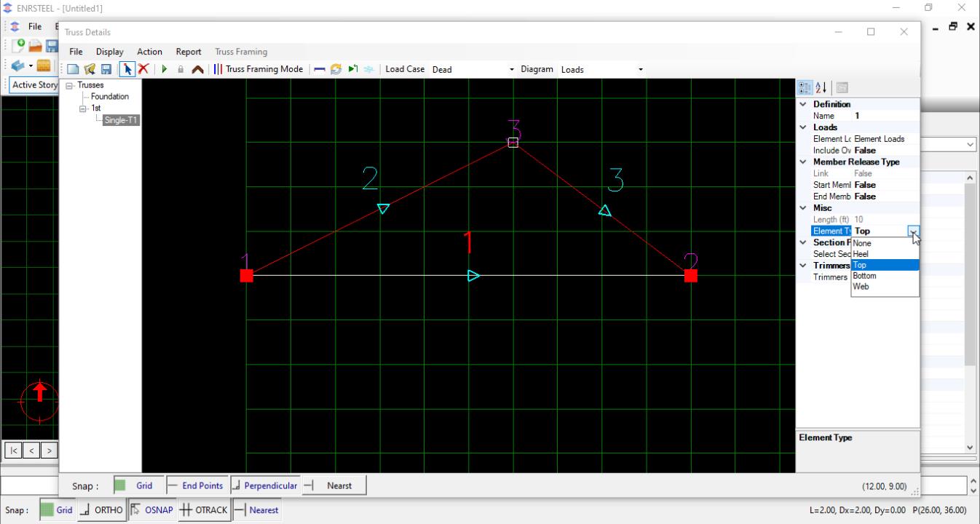Screen dimensions: 980x524
Task: Click the Categorized view icon in properties
Action: point(805,87)
